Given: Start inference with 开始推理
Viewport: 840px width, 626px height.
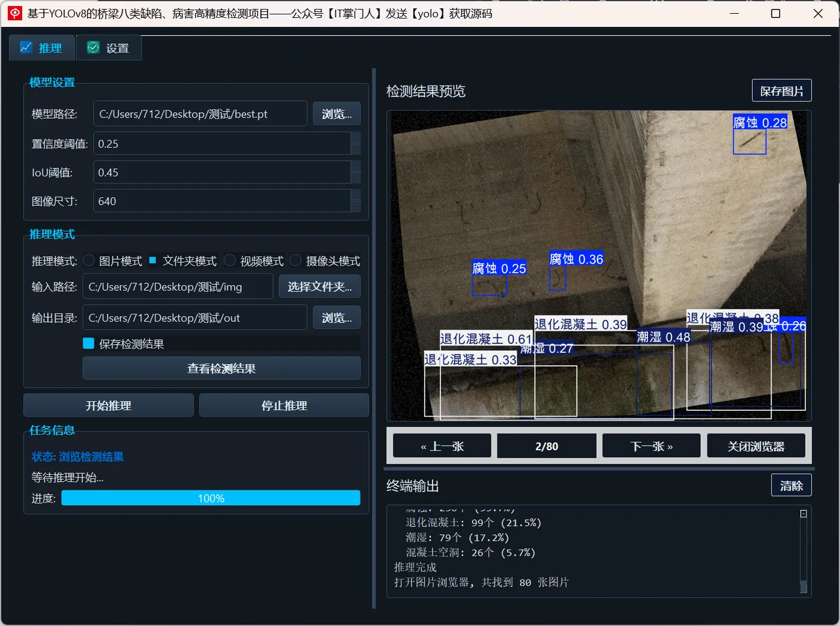Looking at the screenshot, I should 109,405.
